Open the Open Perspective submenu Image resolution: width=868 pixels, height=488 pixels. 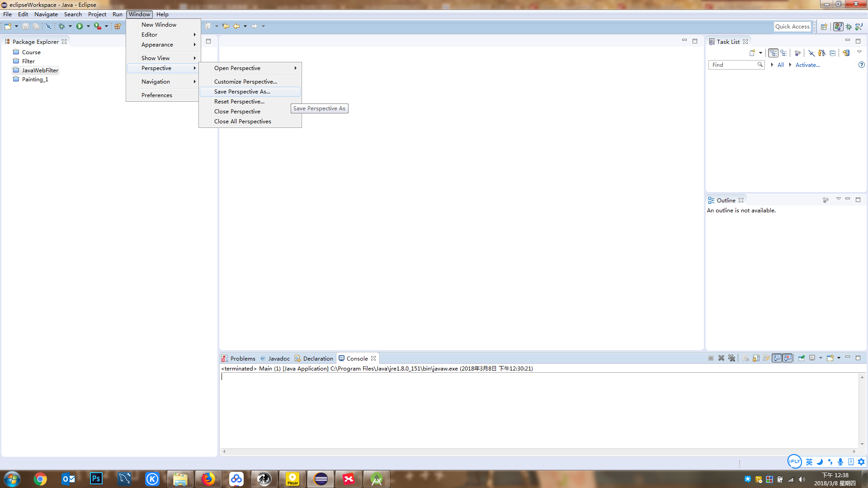click(250, 68)
